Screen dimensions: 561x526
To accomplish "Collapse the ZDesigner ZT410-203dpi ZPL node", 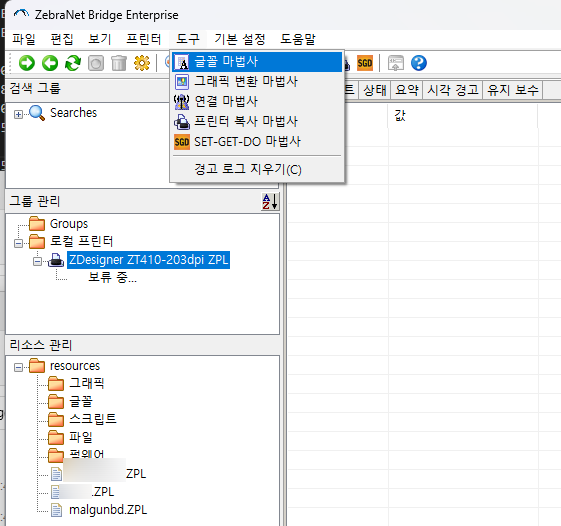I will (37, 262).
